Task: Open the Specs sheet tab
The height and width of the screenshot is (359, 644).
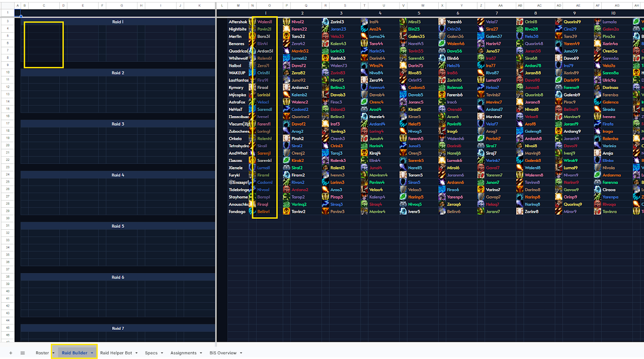Action: tap(151, 353)
